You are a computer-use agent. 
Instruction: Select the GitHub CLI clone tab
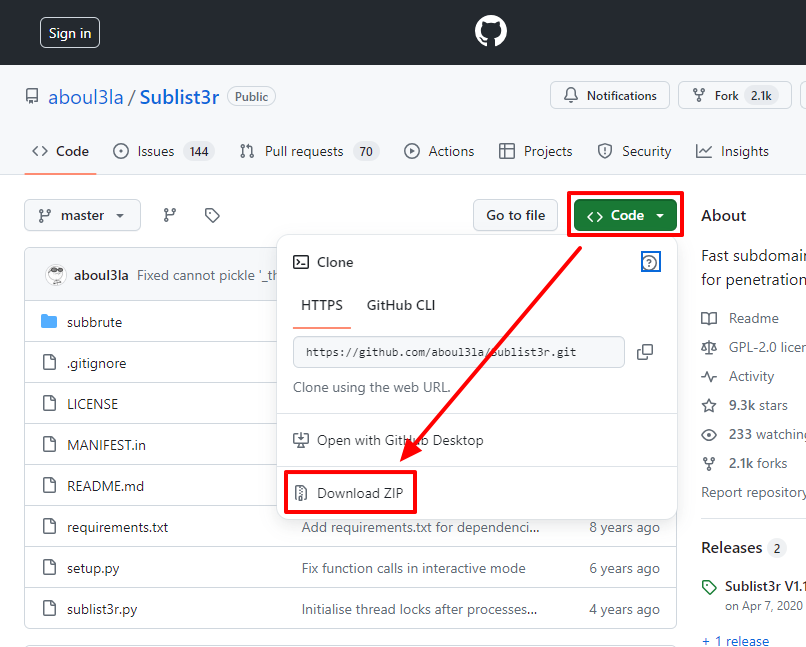click(401, 305)
